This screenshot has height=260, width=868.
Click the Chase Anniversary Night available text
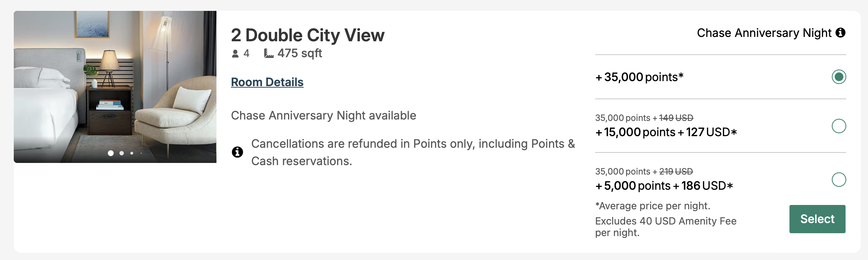coord(324,116)
